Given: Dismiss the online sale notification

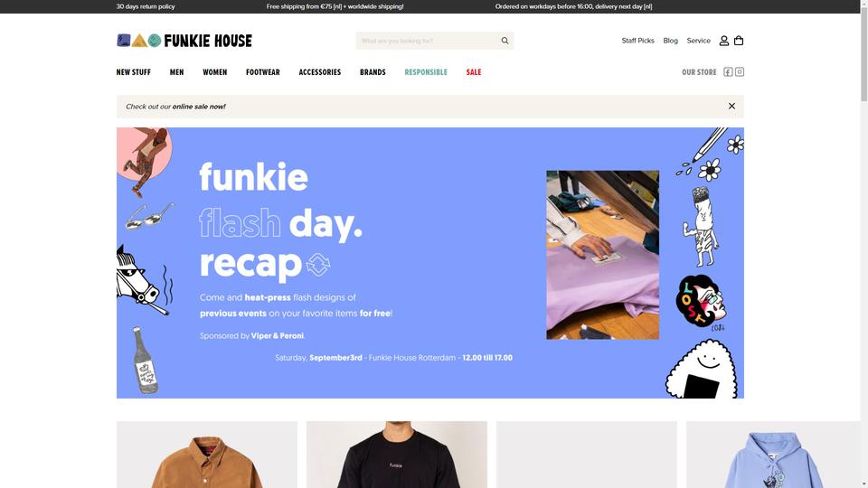Looking at the screenshot, I should click(731, 107).
